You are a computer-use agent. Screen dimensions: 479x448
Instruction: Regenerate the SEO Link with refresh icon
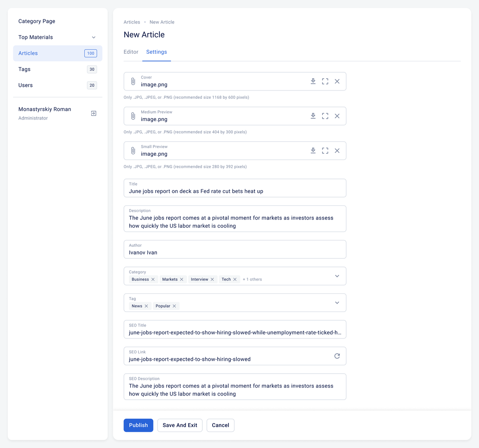coord(337,356)
